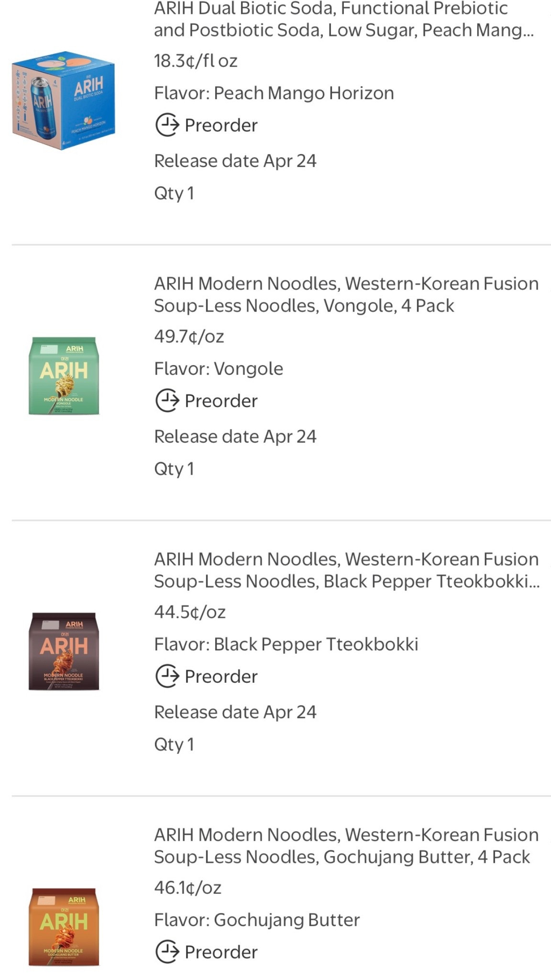Image resolution: width=551 pixels, height=980 pixels.
Task: Tap Preorder clock icon for Black Pepper Tteokbokki
Action: pyautogui.click(x=167, y=677)
